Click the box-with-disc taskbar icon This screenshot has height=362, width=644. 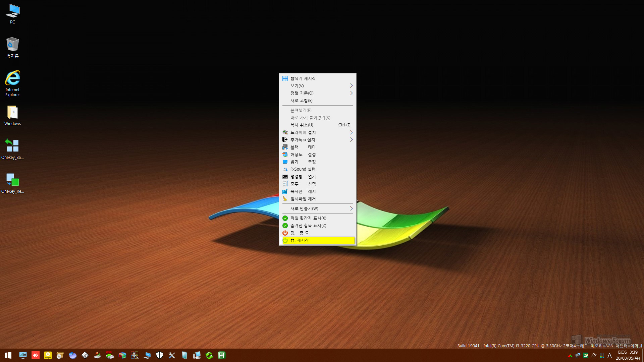pyautogui.click(x=60, y=355)
